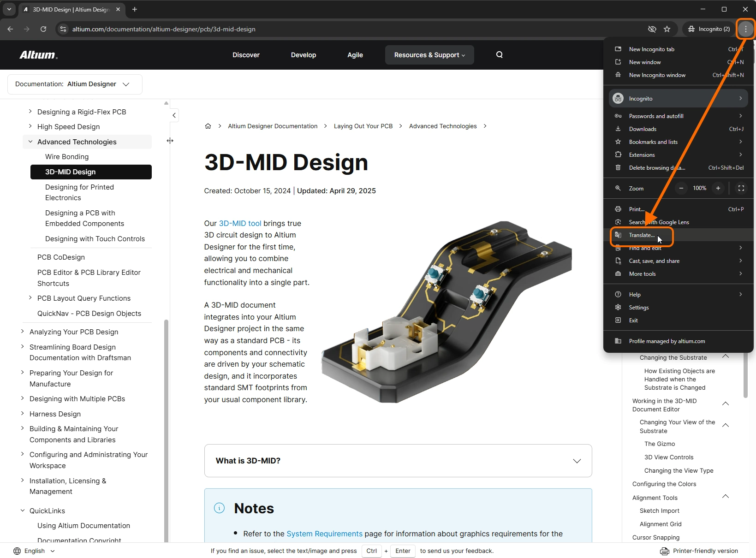Click the browser back arrow
Image resolution: width=756 pixels, height=558 pixels.
coord(10,29)
